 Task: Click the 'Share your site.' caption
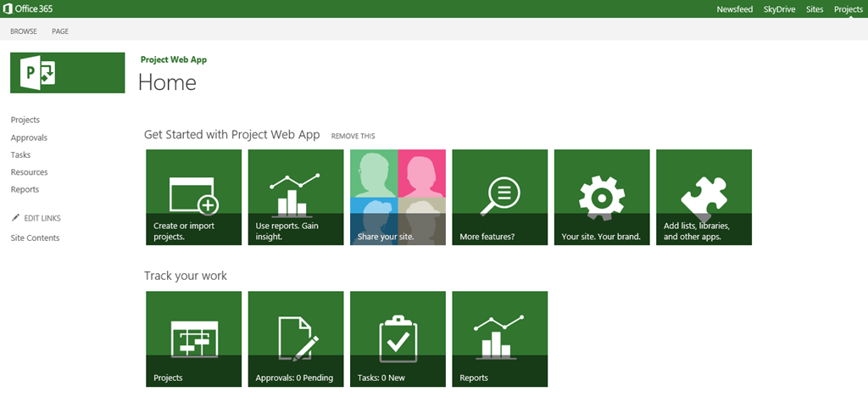coord(386,237)
